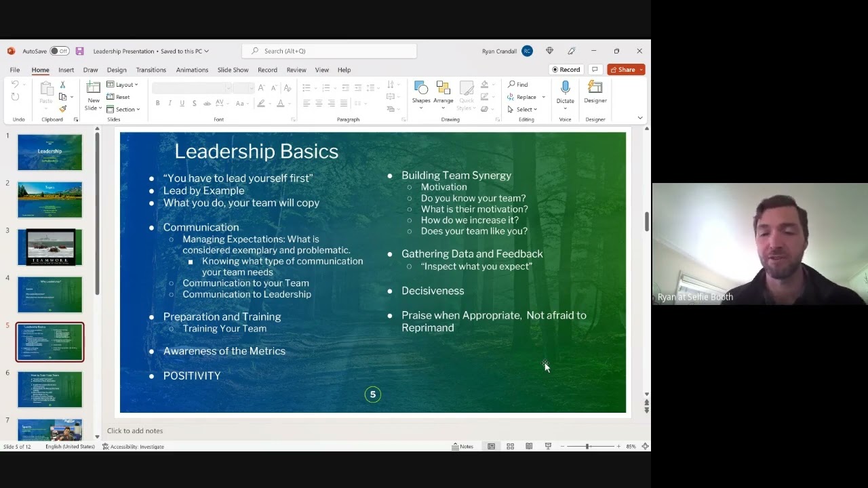The height and width of the screenshot is (488, 868).
Task: Switch to Slide Sorter view
Action: point(510,446)
